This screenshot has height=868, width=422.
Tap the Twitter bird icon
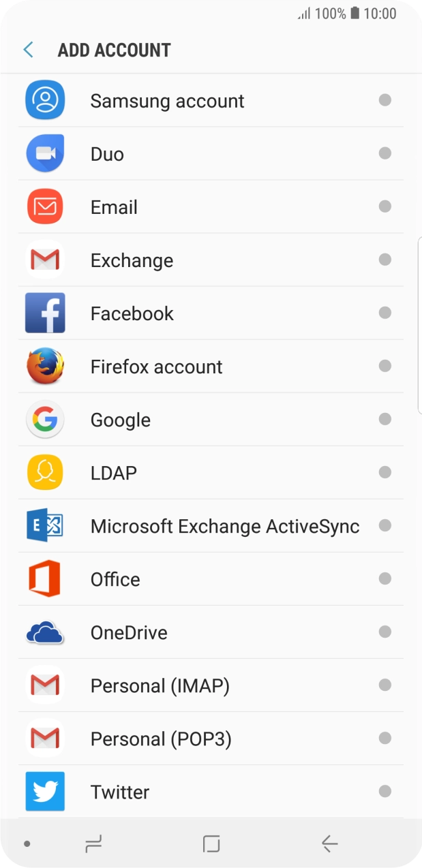[x=45, y=792]
